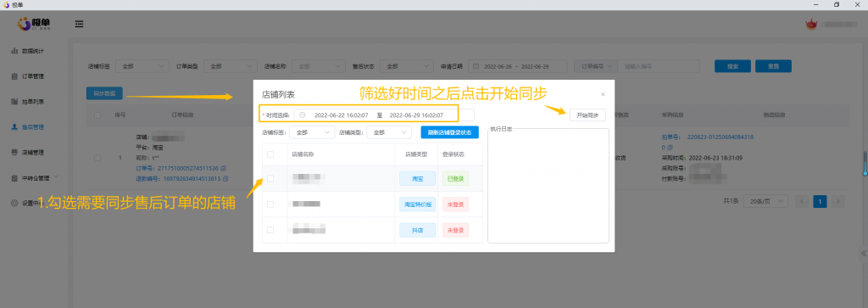The height and width of the screenshot is (308, 868).
Task: Click page 1 pagination button
Action: coord(820,201)
